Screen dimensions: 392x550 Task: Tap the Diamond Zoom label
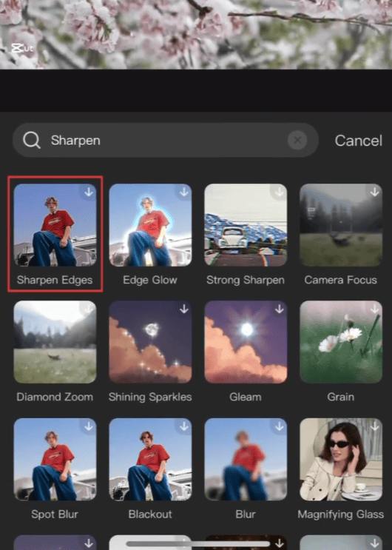[55, 397]
